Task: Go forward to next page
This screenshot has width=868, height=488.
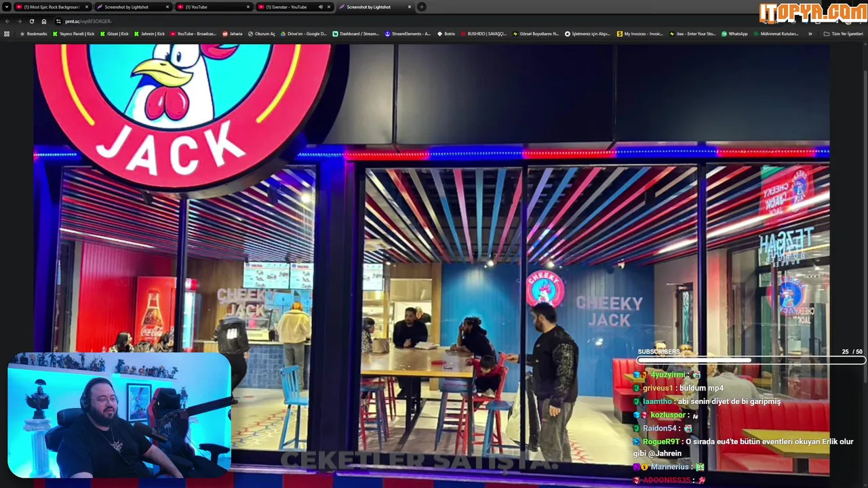Action: (x=19, y=21)
